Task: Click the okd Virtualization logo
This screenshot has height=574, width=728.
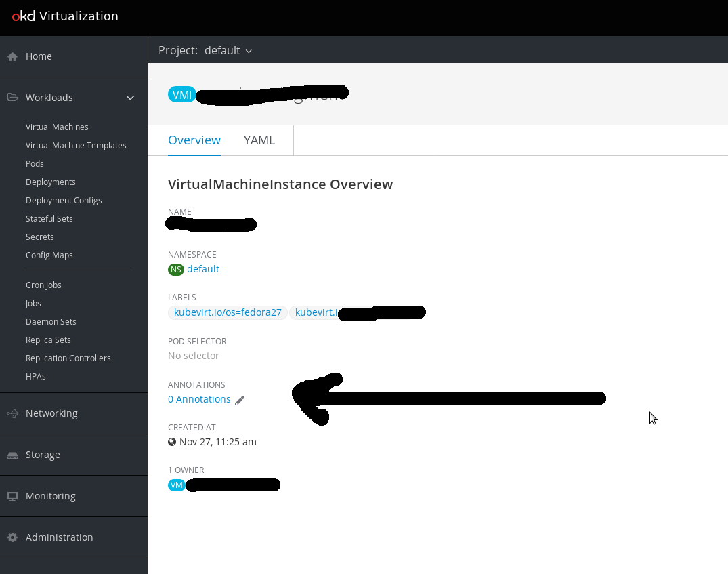Action: [x=65, y=16]
